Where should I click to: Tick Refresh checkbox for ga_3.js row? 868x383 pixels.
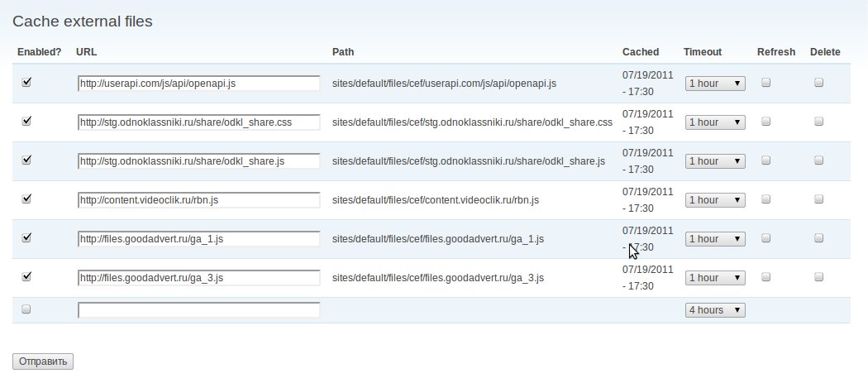click(765, 276)
